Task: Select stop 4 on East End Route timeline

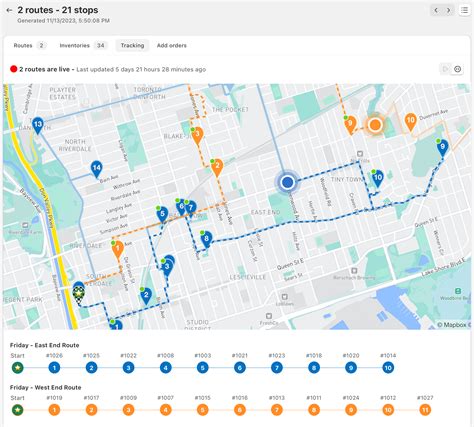Action: tap(166, 368)
